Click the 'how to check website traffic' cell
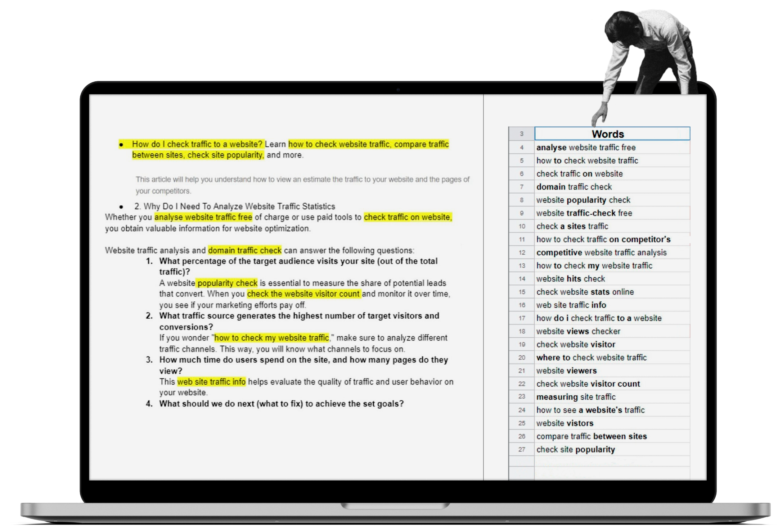Image resolution: width=778 pixels, height=532 pixels. coord(587,160)
